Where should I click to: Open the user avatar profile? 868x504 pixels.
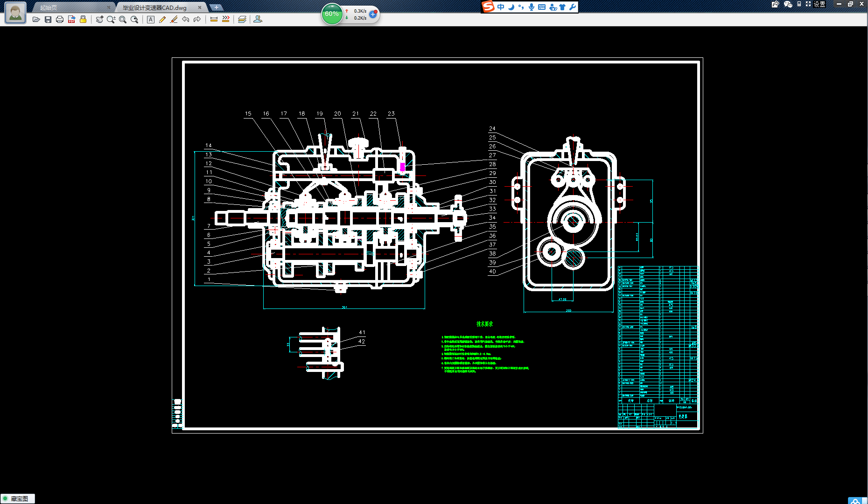(15, 13)
